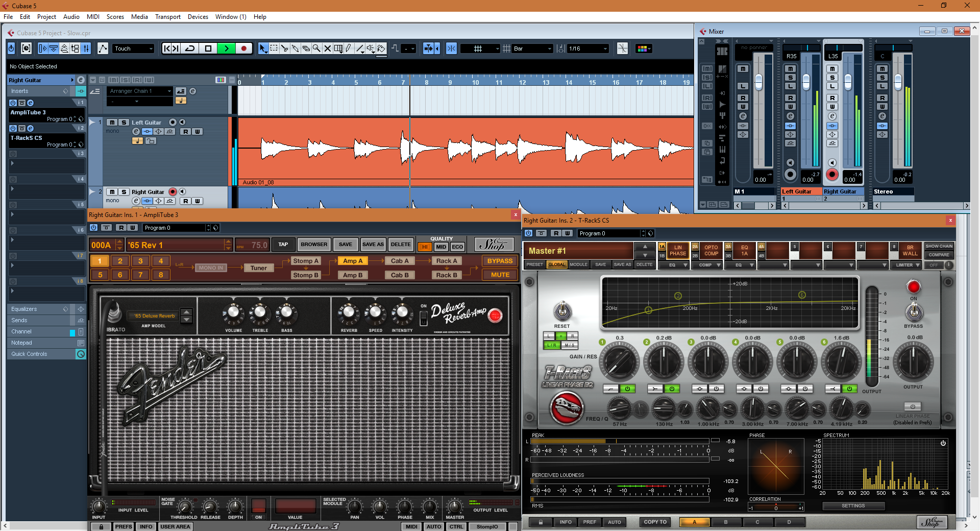The width and height of the screenshot is (980, 531).
Task: Open the Project menu
Action: click(x=46, y=17)
